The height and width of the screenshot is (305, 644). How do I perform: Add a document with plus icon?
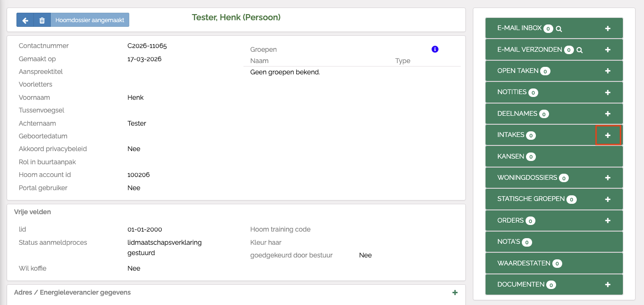point(608,285)
